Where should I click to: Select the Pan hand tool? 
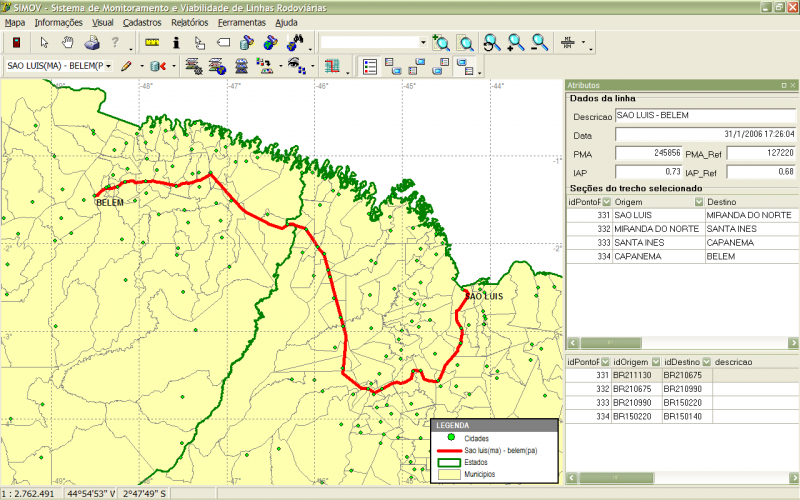point(68,43)
